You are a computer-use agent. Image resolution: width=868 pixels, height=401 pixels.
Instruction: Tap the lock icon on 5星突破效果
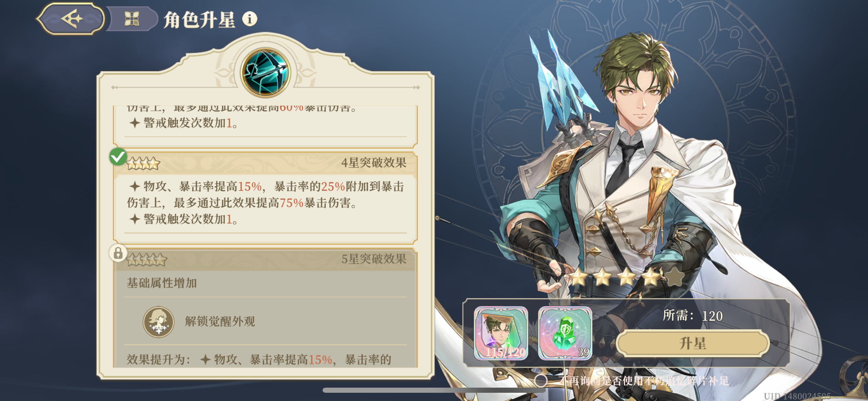(118, 253)
